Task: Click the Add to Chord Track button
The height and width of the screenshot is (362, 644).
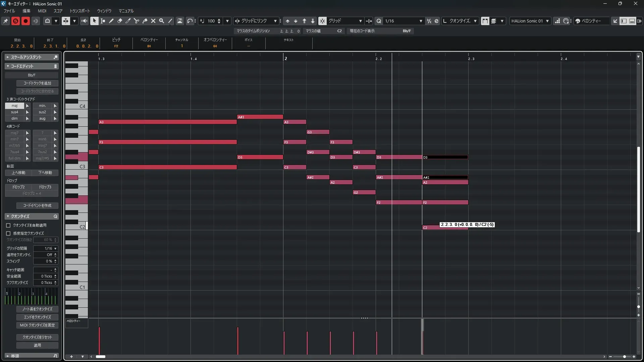Action: point(37,83)
